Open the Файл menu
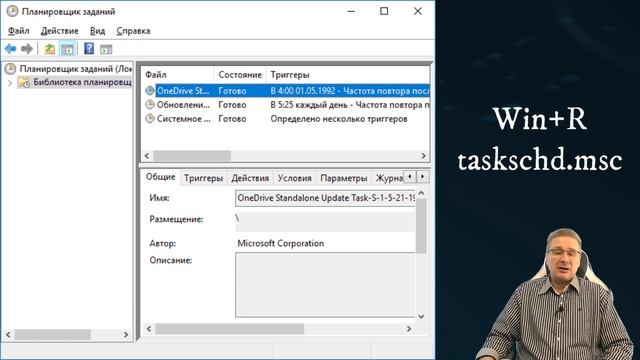Viewport: 640px width, 360px height. coord(18,31)
